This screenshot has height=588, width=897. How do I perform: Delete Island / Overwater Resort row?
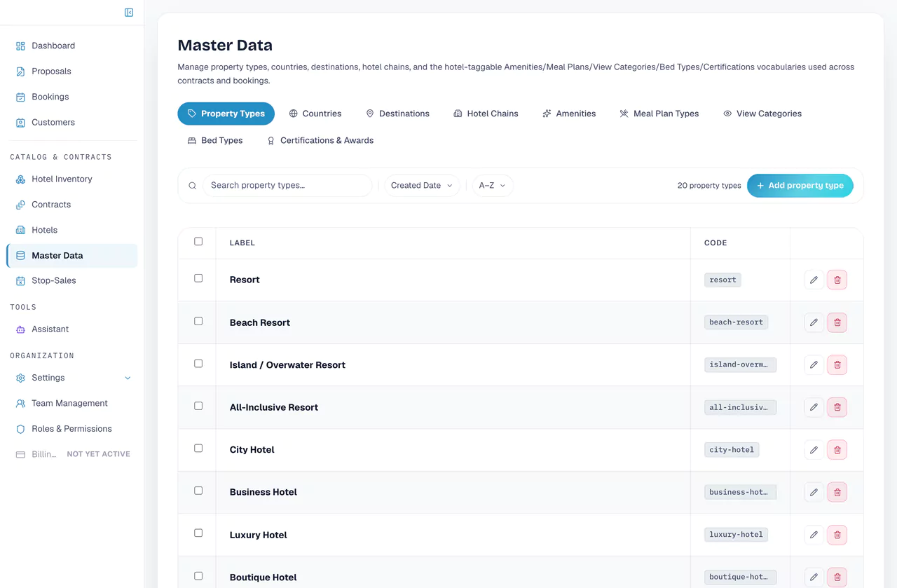[837, 365]
